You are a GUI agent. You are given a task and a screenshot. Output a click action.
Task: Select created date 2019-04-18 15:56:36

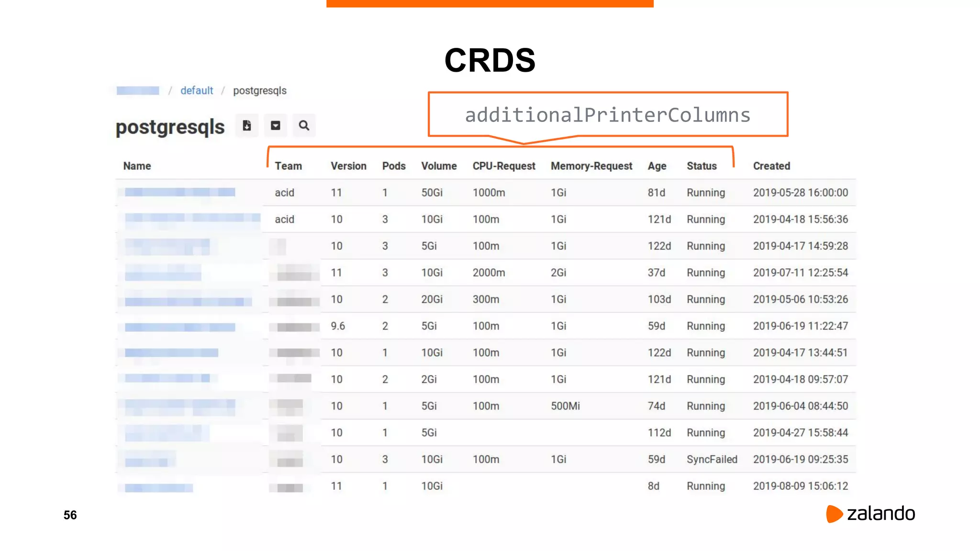(801, 220)
